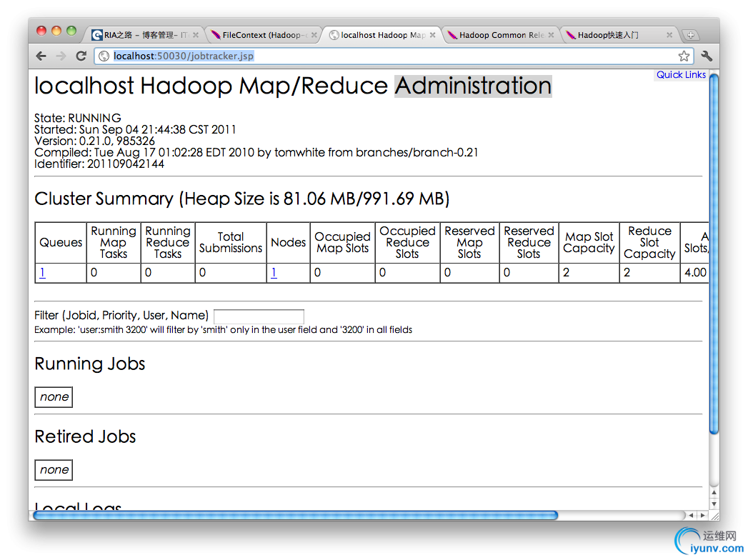Open the Nodes link 1
This screenshot has height=560, width=748.
[274, 272]
